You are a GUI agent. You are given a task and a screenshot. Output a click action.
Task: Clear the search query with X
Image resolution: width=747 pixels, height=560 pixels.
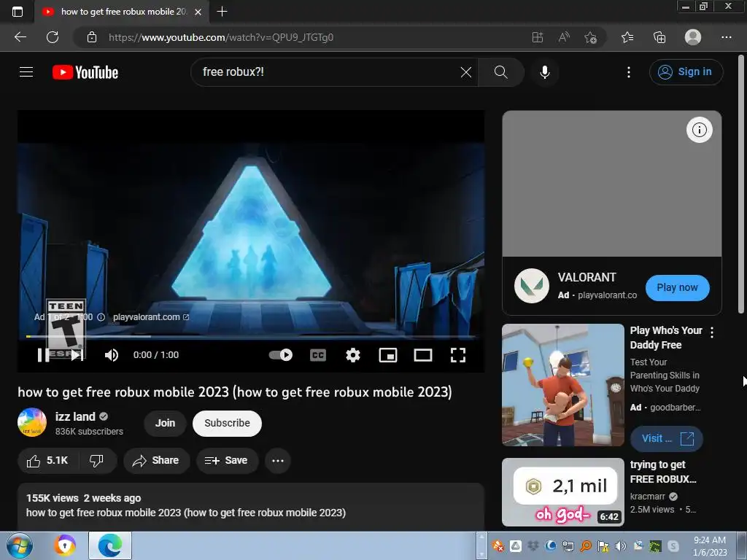click(x=466, y=72)
